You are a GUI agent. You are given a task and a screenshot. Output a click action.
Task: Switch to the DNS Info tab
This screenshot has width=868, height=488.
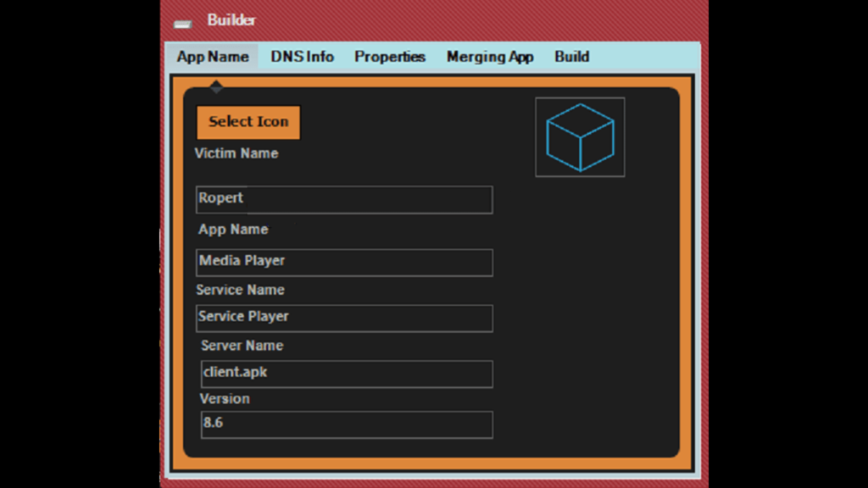[x=303, y=57]
